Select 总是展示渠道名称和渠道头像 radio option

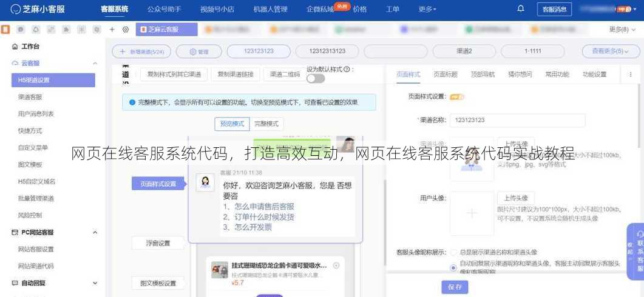453,252
